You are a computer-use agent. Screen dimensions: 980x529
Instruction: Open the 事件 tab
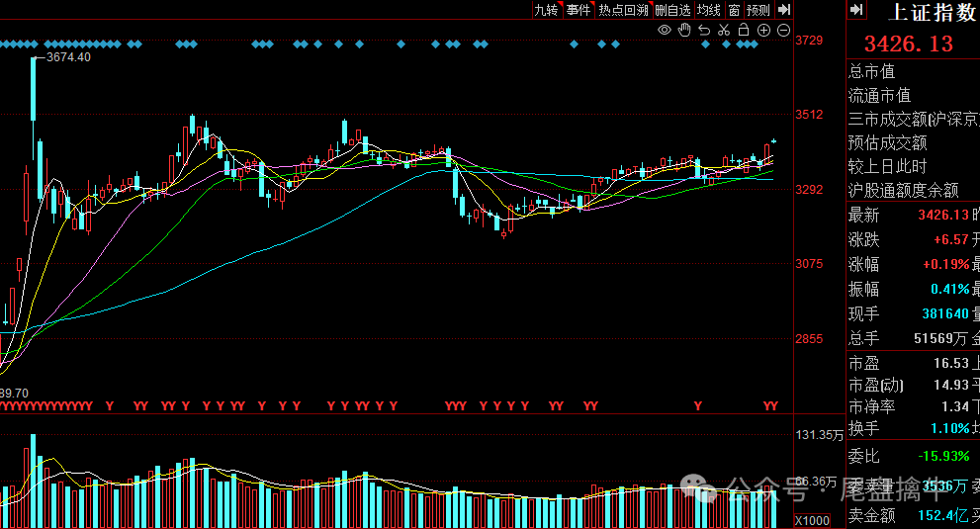coord(579,10)
